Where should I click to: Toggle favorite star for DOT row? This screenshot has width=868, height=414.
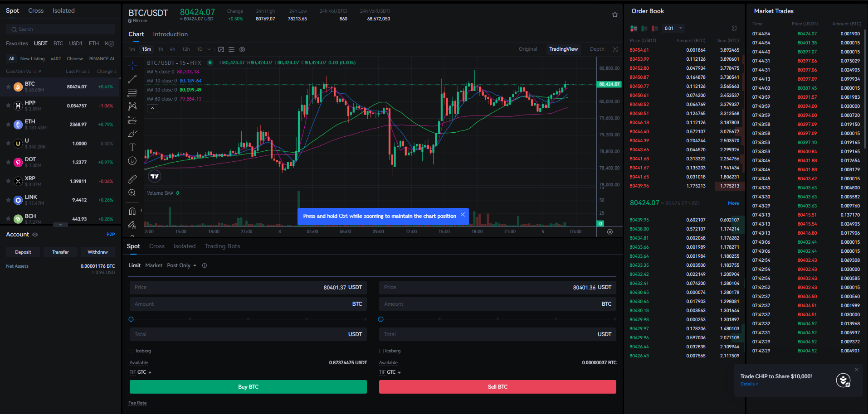pos(8,162)
